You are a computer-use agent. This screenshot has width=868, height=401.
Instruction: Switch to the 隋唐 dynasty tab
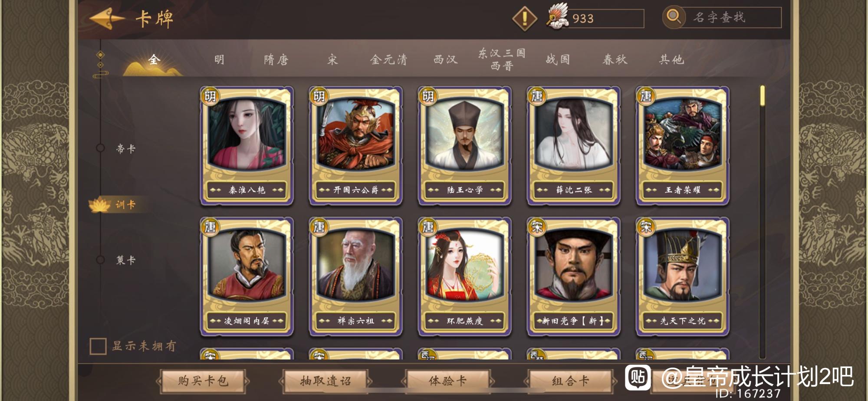tap(276, 59)
